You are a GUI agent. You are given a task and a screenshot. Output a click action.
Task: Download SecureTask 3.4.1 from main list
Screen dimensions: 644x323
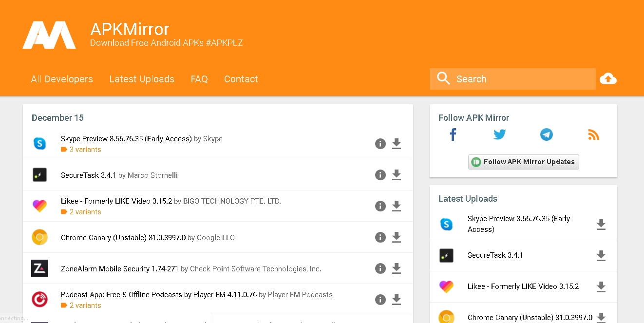point(397,175)
